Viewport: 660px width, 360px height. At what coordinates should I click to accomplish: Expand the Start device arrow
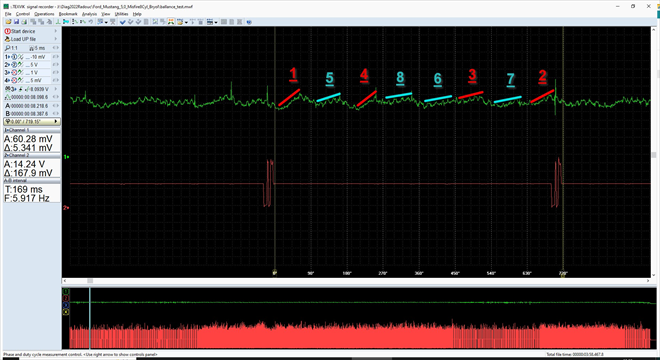coord(56,31)
